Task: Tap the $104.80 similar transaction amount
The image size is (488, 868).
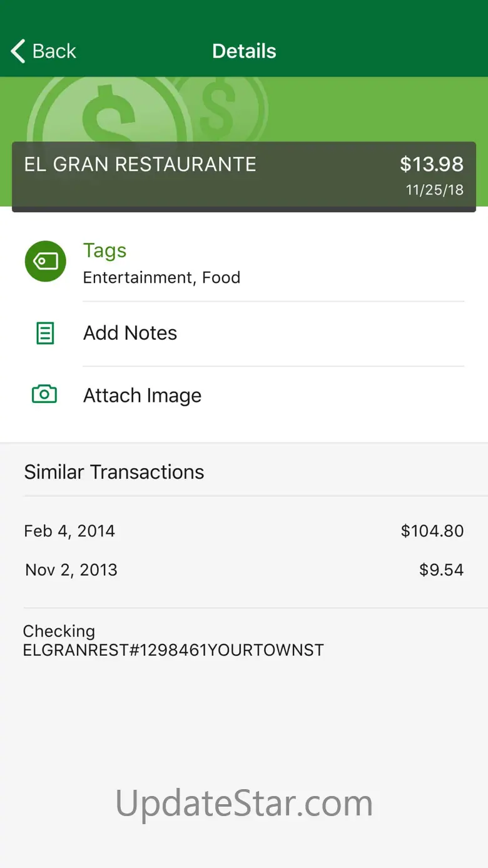Action: coord(432,531)
